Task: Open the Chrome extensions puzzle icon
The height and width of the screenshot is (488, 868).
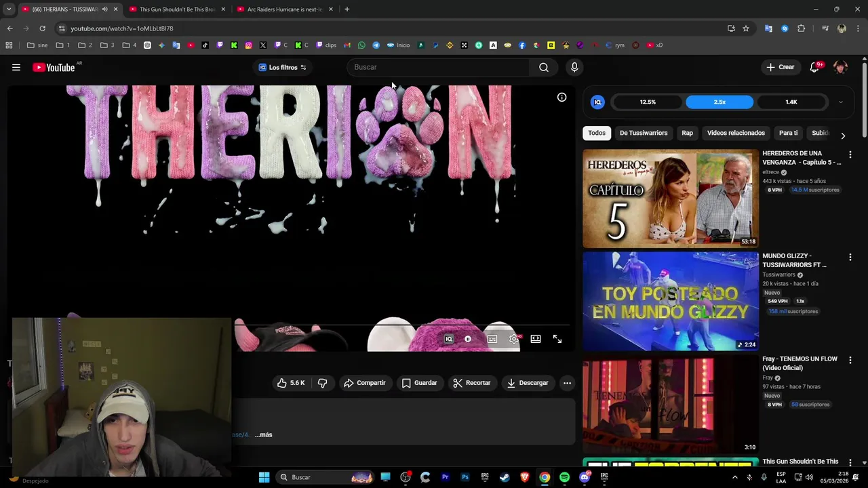Action: point(802,28)
